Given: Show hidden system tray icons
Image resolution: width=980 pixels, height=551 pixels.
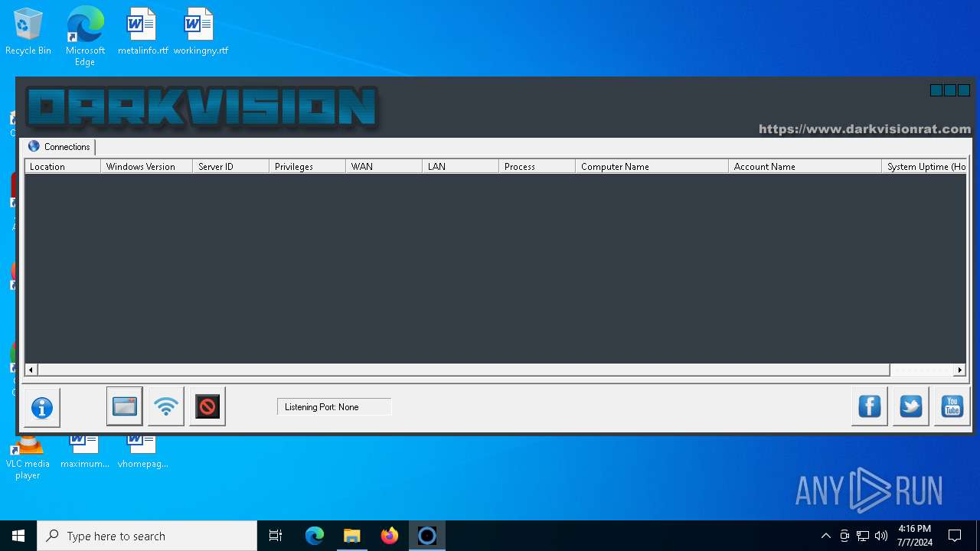Looking at the screenshot, I should [x=825, y=536].
